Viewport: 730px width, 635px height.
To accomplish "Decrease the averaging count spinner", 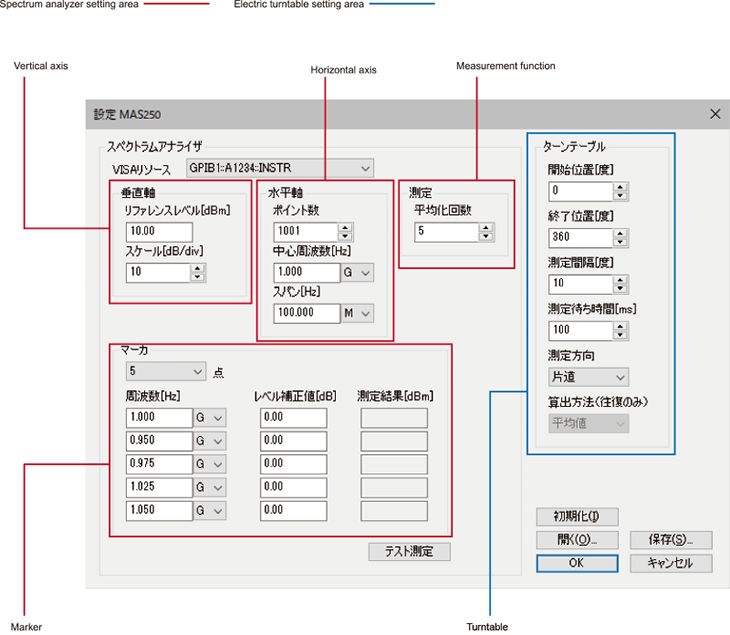I will click(486, 236).
